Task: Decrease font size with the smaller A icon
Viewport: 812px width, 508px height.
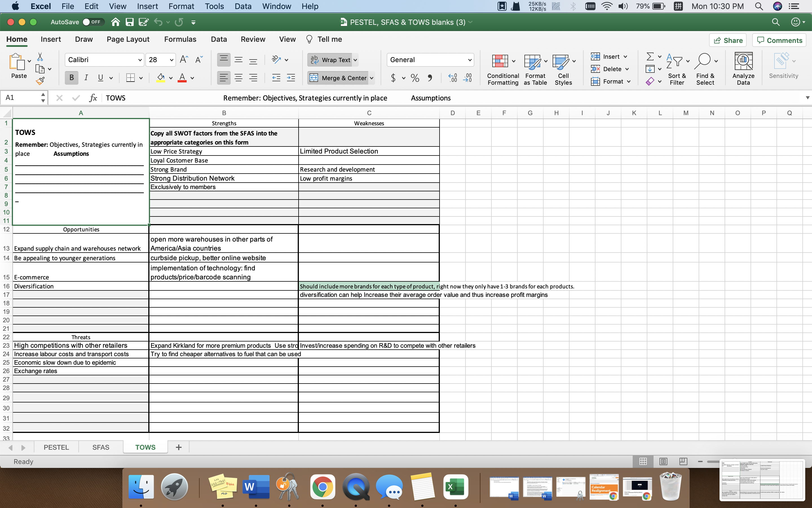Action: tap(199, 60)
